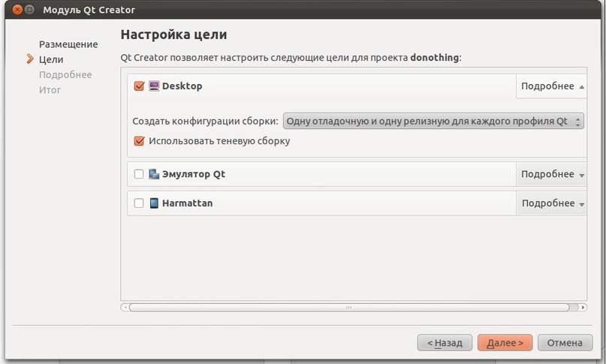Screen dimensions: 606x364
Task: Go back with the Назад button
Action: pos(445,343)
